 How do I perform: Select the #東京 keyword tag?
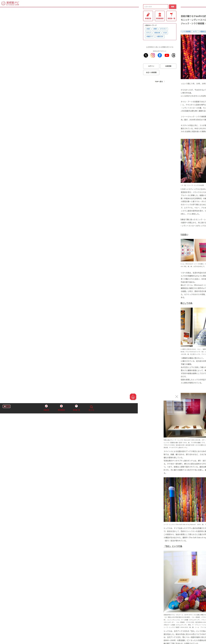148,29
